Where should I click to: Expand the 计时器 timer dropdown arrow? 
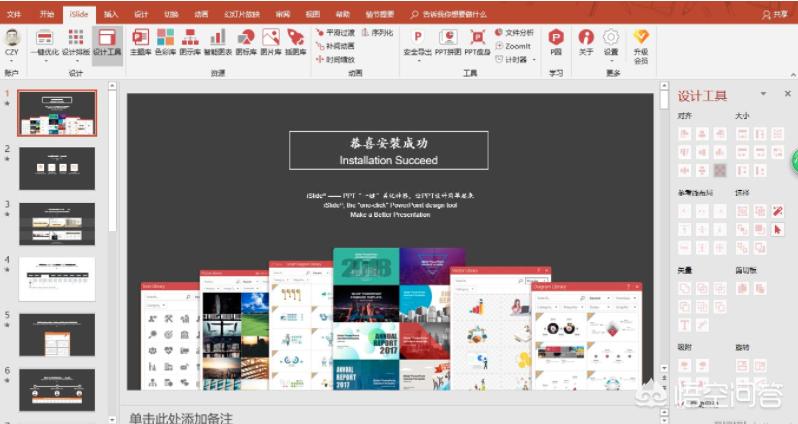coord(534,60)
